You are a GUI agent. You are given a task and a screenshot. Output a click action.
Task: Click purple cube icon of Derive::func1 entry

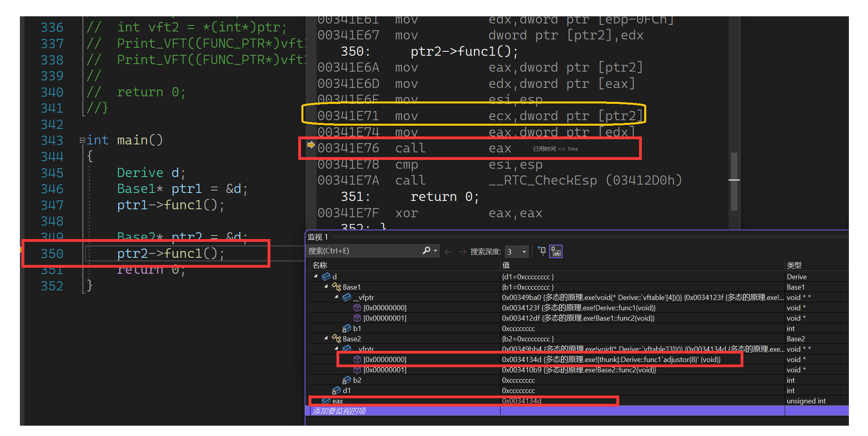[357, 308]
